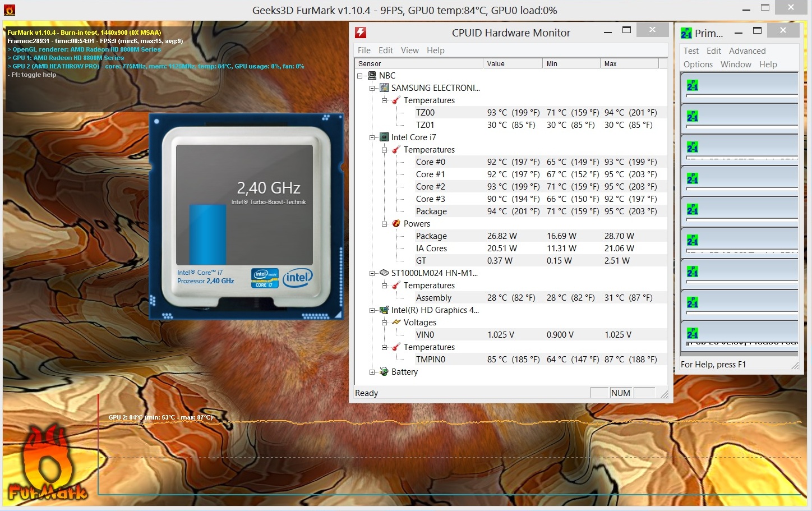
Task: Click the Voltages lightning icon
Action: pos(396,322)
